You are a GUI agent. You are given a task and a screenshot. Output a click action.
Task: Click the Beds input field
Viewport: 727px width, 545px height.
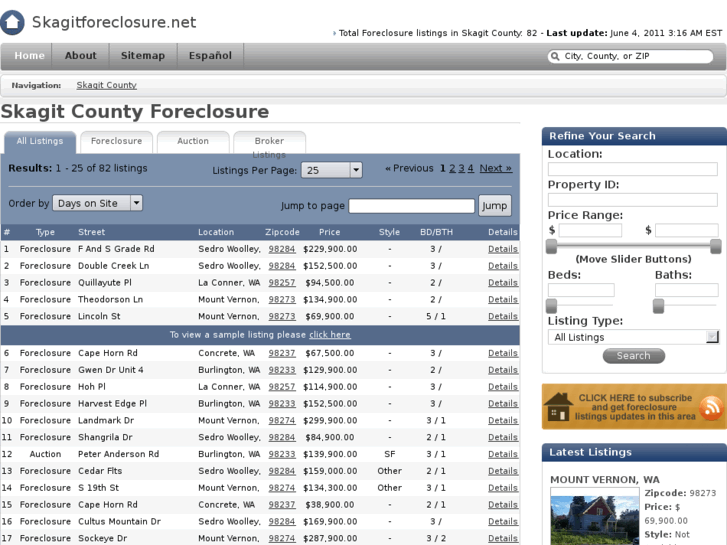(581, 290)
